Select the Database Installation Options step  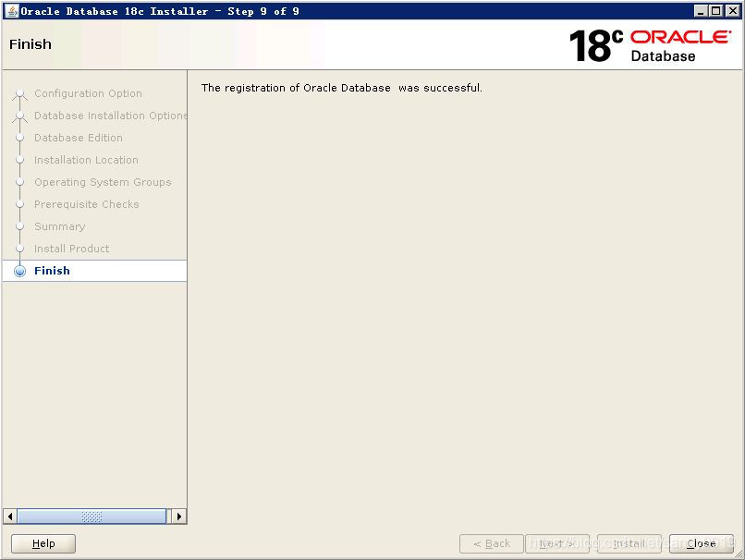pyautogui.click(x=111, y=116)
